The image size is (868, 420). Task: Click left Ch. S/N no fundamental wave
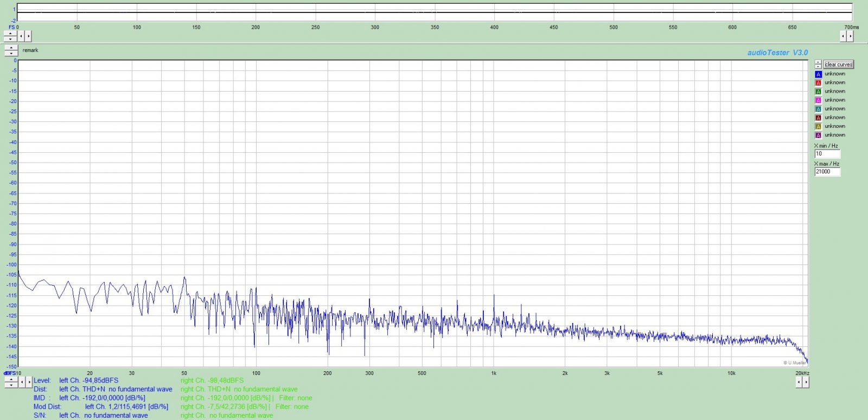click(104, 416)
